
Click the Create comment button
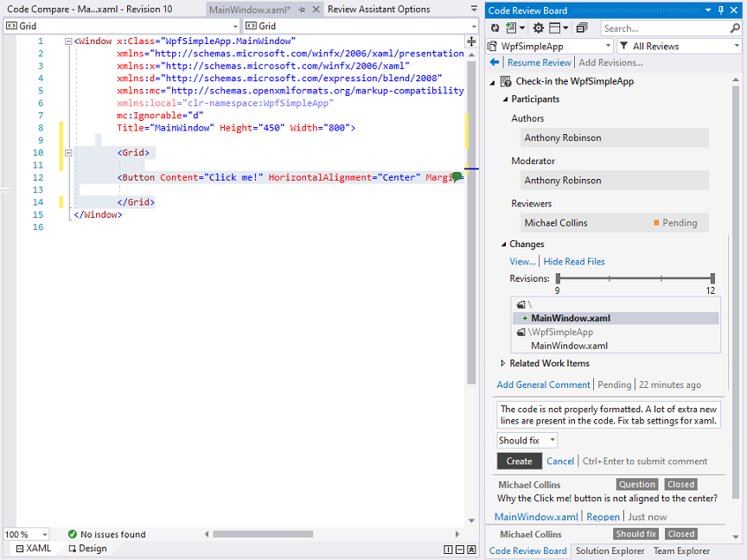point(520,461)
